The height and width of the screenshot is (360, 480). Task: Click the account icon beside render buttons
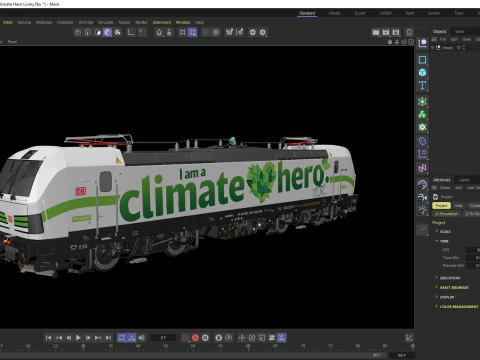click(409, 32)
